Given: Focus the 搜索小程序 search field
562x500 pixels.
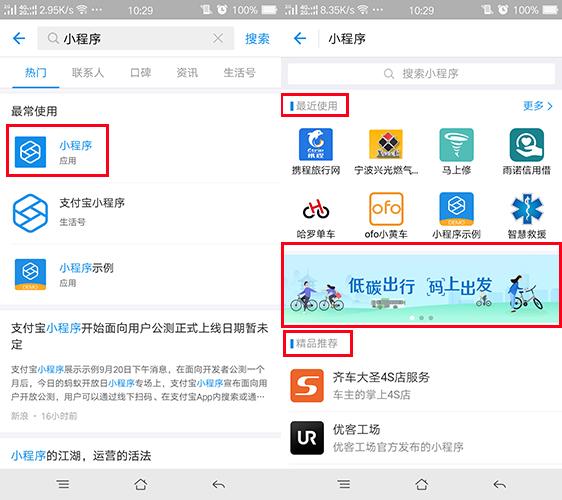Looking at the screenshot, I should click(x=421, y=73).
